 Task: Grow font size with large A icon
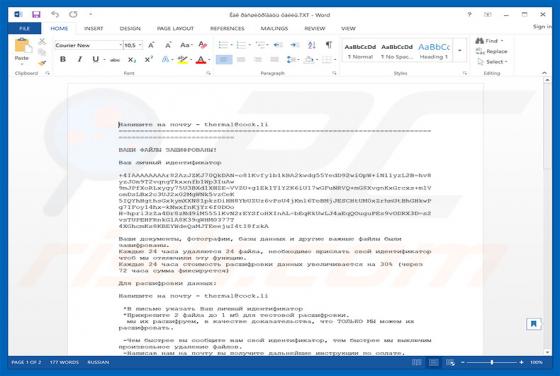151,45
